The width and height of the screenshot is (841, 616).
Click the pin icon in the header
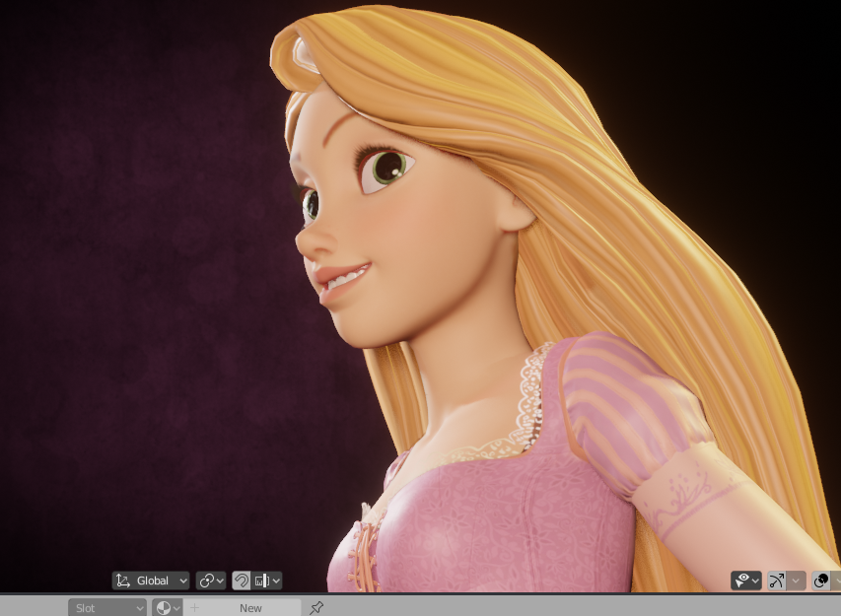316,608
